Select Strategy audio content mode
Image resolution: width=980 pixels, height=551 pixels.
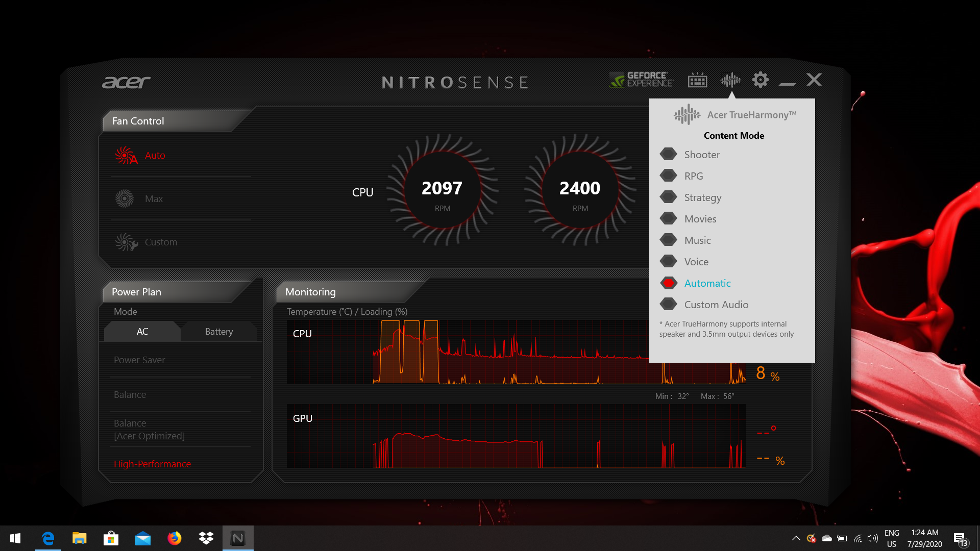(x=703, y=197)
